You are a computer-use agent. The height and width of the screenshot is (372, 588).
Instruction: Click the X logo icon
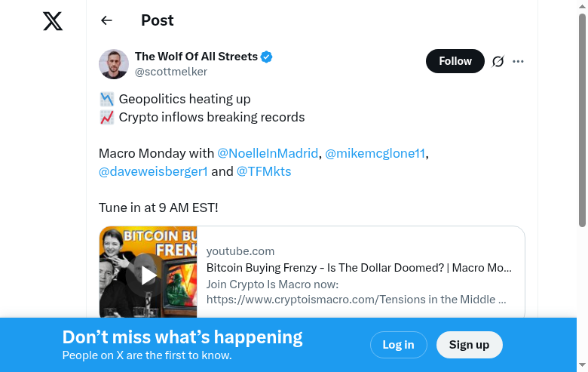pos(53,21)
